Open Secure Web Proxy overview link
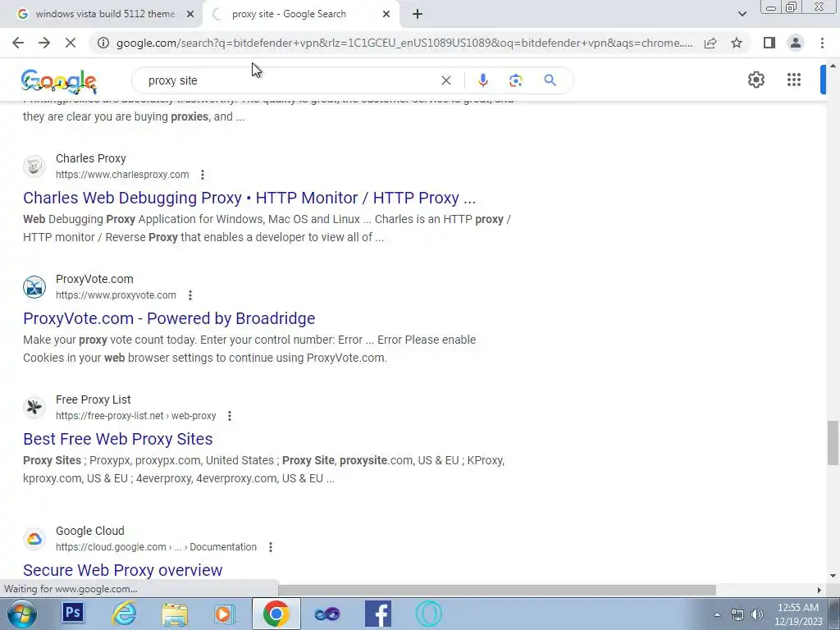The image size is (840, 630). tap(123, 570)
